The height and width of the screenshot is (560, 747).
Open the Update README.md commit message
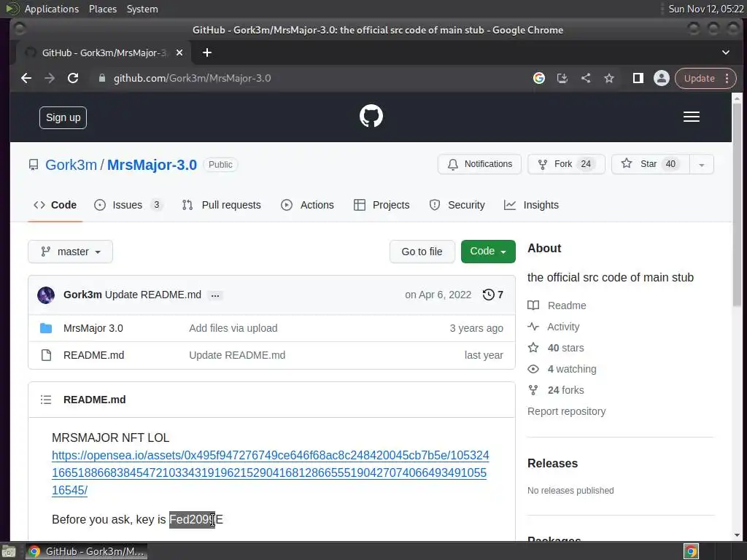(x=153, y=295)
